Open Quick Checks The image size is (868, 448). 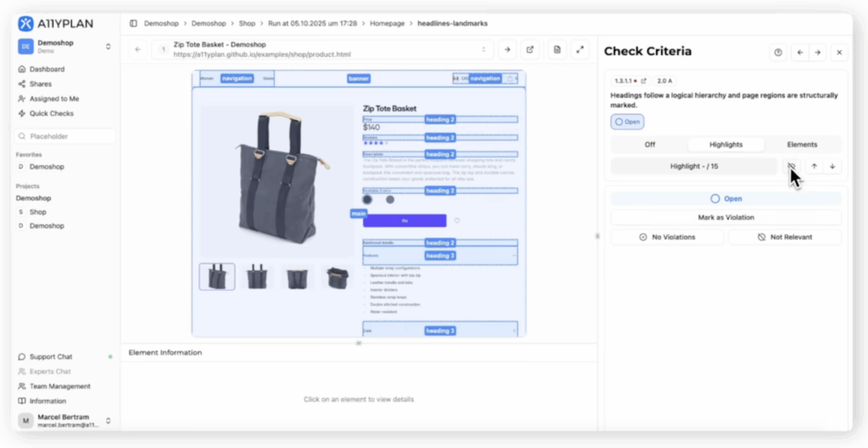[x=52, y=113]
